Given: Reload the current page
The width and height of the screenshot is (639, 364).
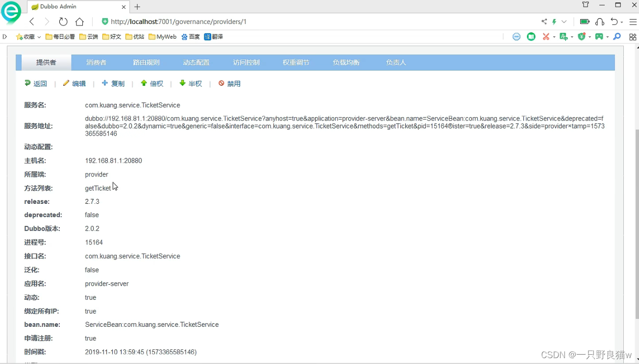Looking at the screenshot, I should tap(63, 22).
